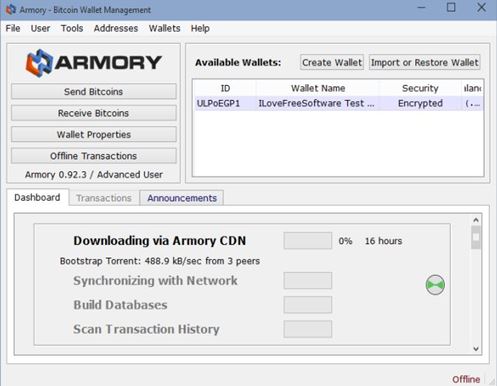Click the Offline status text in status bar
The height and width of the screenshot is (386, 497).
466,379
